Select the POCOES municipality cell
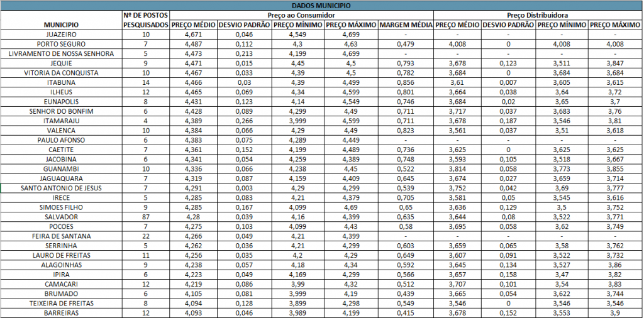Image resolution: width=644 pixels, height=318 pixels. [x=61, y=226]
